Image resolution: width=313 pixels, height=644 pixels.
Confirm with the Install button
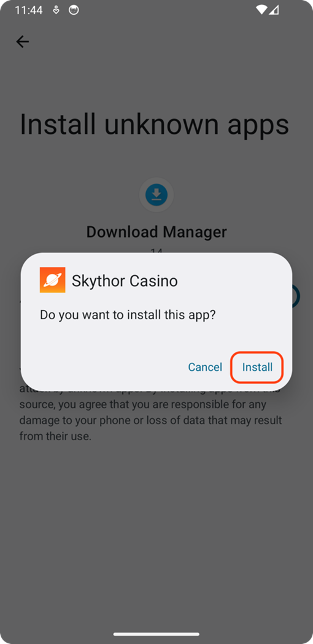[x=257, y=367]
